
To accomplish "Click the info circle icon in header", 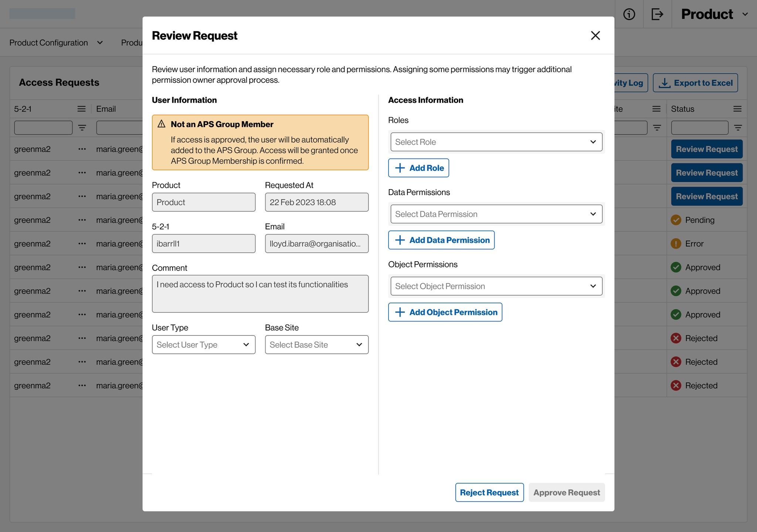I will point(629,14).
